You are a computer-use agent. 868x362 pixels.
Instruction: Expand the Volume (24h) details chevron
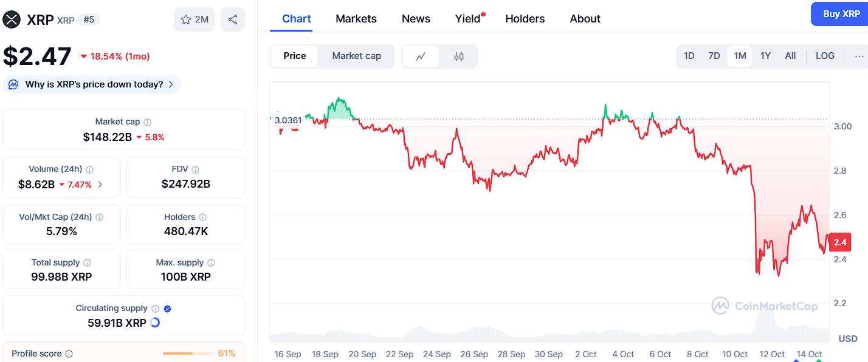(100, 185)
